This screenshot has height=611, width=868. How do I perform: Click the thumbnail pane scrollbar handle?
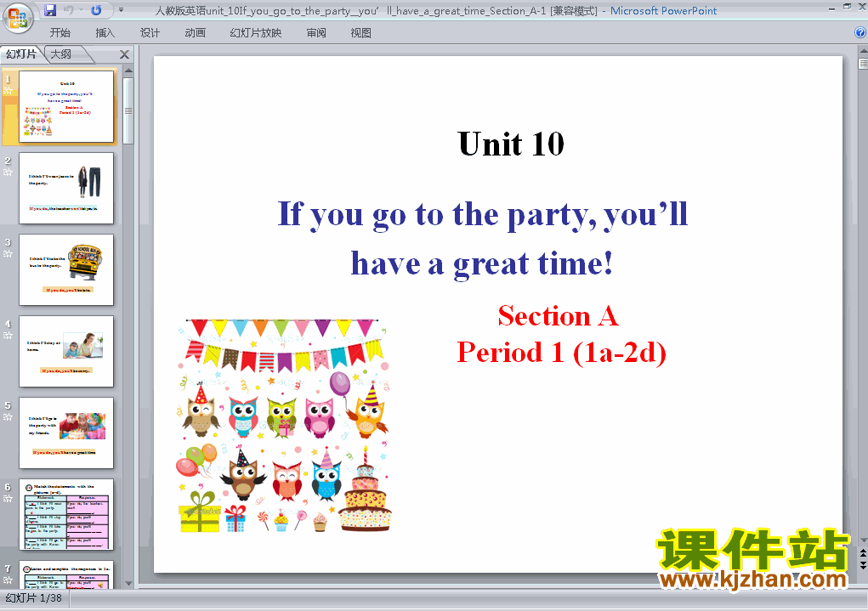point(128,110)
